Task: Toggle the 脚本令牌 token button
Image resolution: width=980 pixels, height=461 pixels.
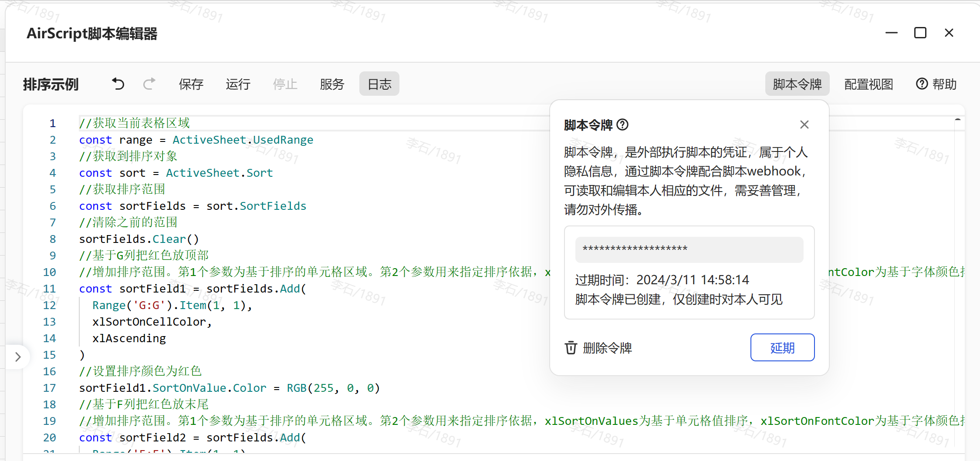Action: (797, 84)
